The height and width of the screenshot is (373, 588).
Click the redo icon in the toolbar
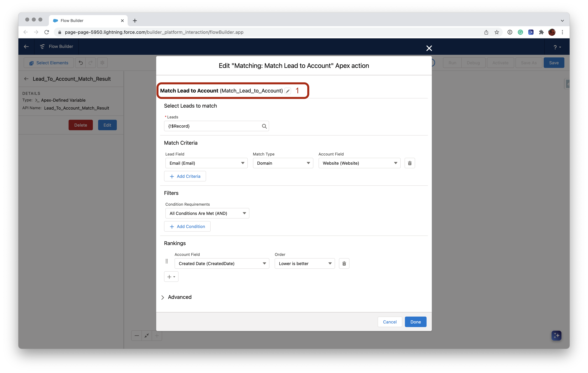[x=90, y=63]
